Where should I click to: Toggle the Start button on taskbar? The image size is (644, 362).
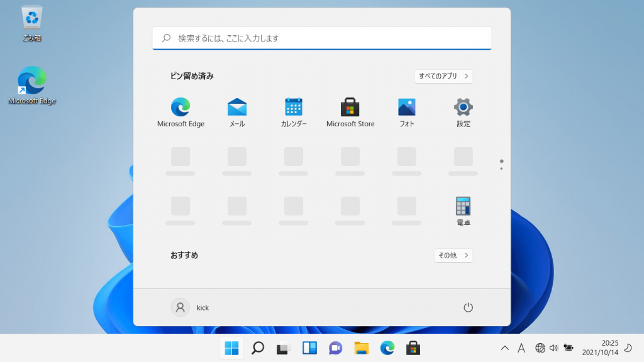click(x=231, y=348)
